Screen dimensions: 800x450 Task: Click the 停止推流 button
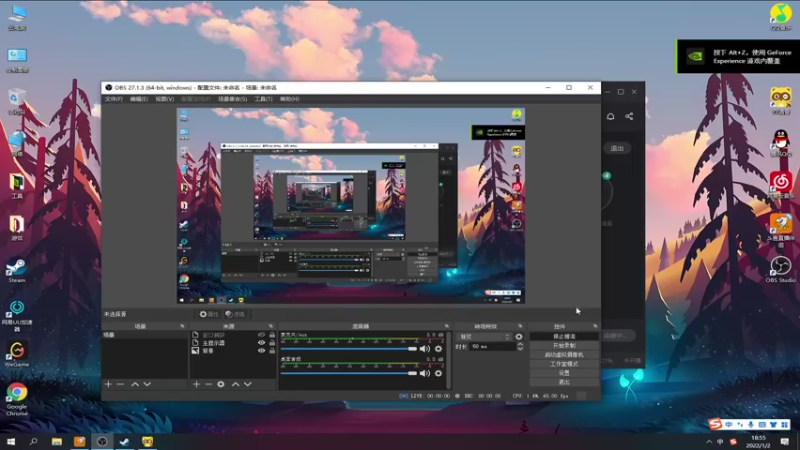[564, 337]
